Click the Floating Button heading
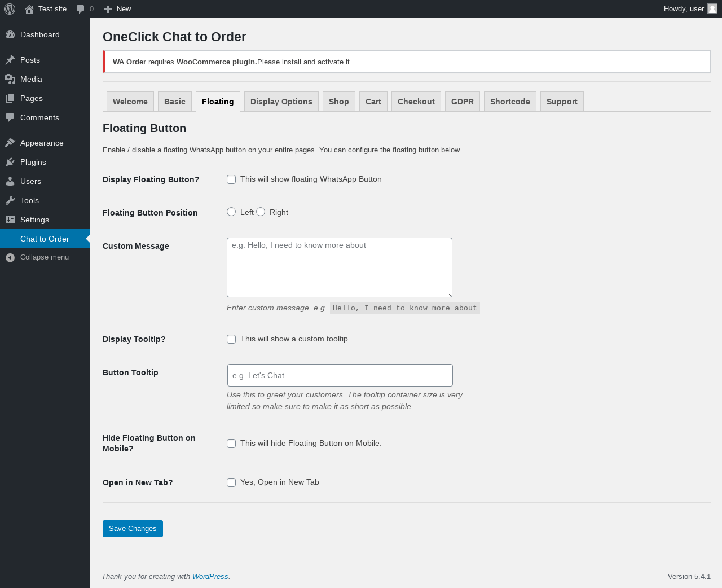722x588 pixels. (x=144, y=128)
